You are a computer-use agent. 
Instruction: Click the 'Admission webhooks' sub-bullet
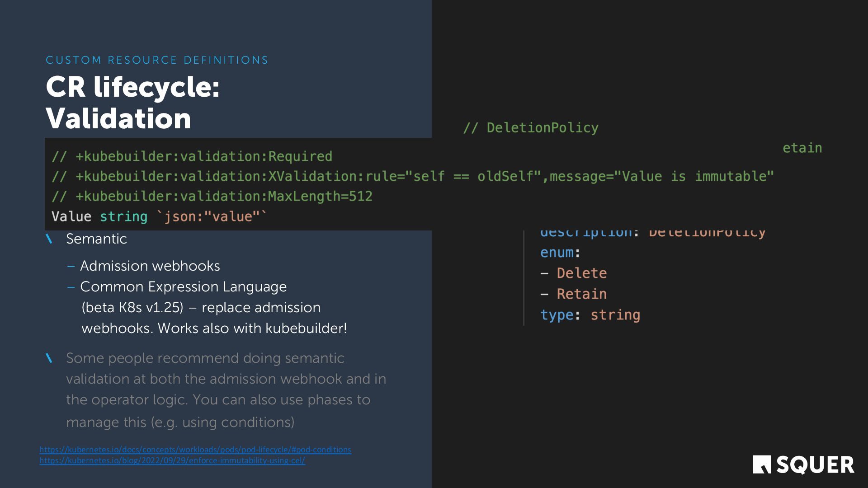(x=150, y=266)
